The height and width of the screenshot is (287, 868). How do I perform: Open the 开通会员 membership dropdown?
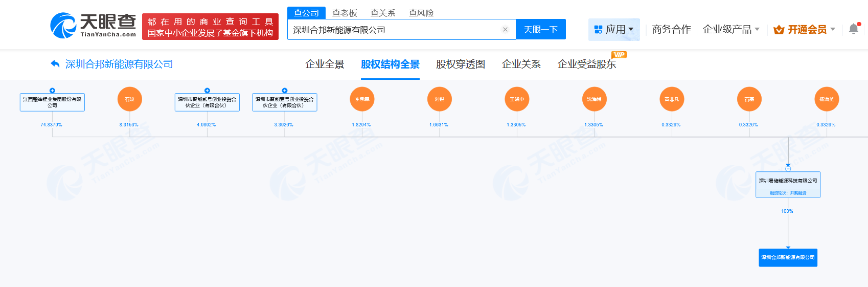click(x=804, y=30)
